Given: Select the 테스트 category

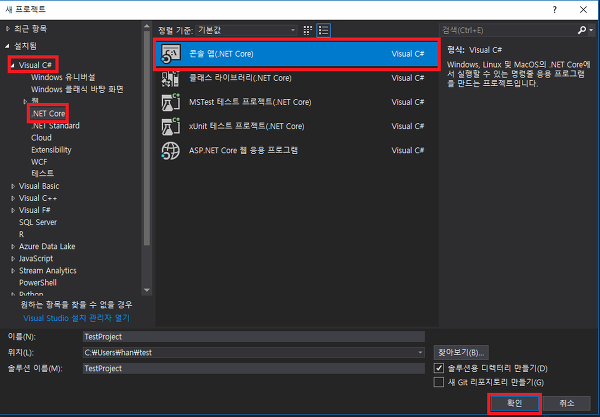Looking at the screenshot, I should (42, 174).
